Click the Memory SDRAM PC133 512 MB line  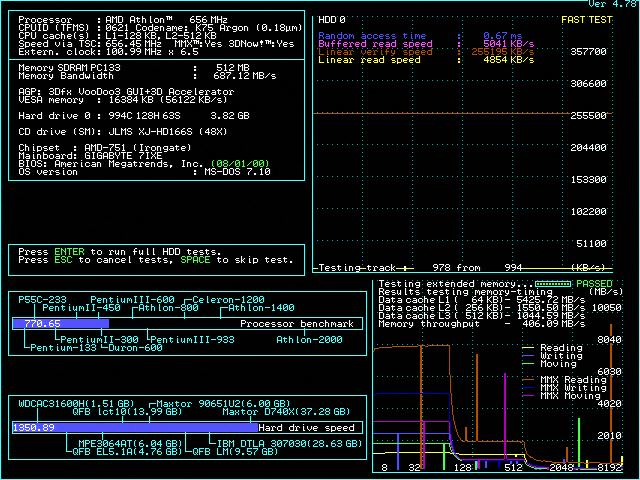134,68
